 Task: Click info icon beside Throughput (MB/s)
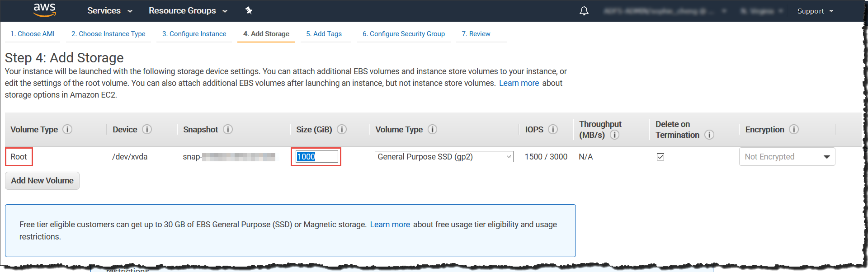click(x=614, y=135)
